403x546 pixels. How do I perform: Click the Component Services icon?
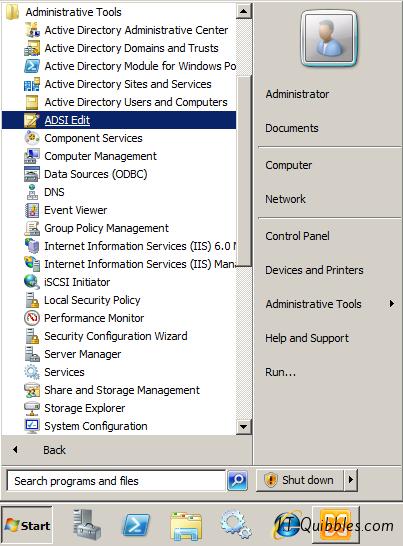[32, 138]
